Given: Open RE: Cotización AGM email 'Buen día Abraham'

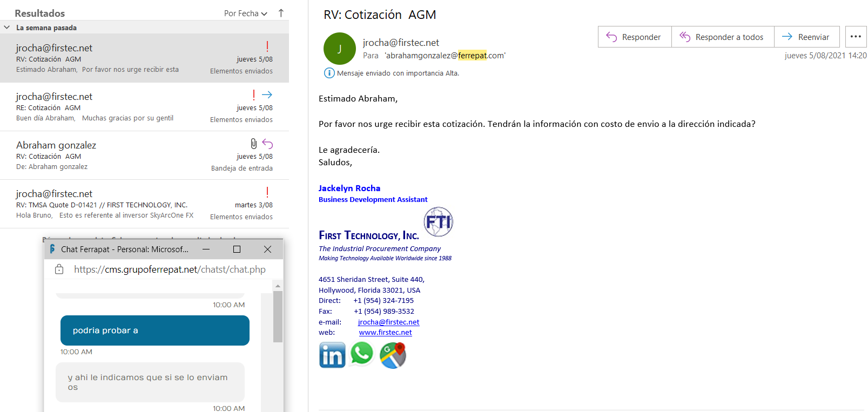Looking at the screenshot, I should (x=144, y=107).
